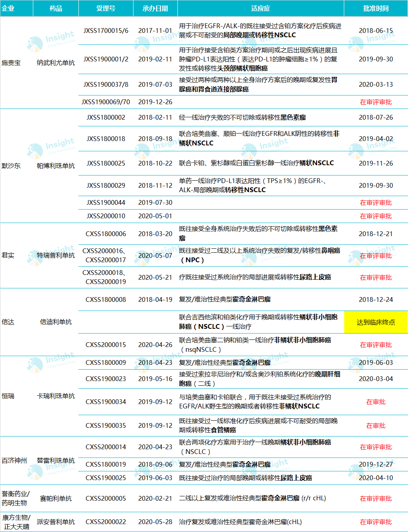This screenshot has width=408, height=532.
Task: Click acceptance number CXSS1800006
Action: [x=106, y=234]
